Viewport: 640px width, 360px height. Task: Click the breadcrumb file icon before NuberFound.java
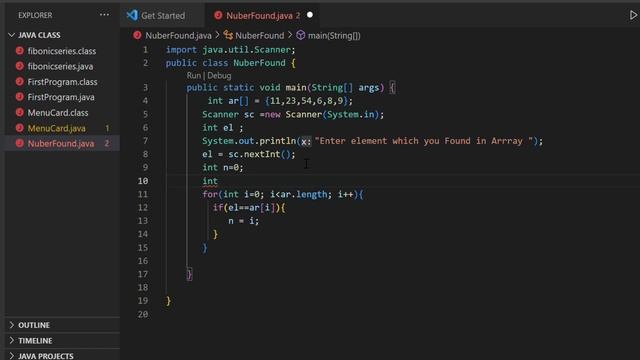[137, 36]
